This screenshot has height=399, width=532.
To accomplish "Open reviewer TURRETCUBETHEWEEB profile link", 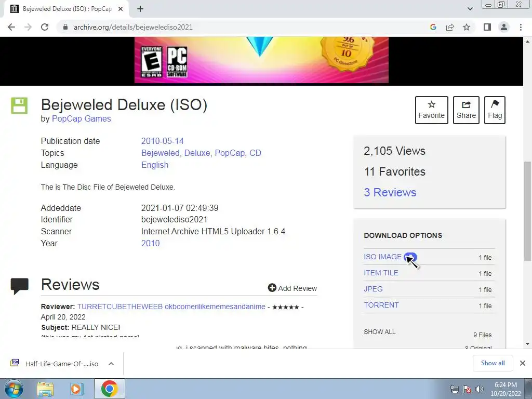I will 171,307.
